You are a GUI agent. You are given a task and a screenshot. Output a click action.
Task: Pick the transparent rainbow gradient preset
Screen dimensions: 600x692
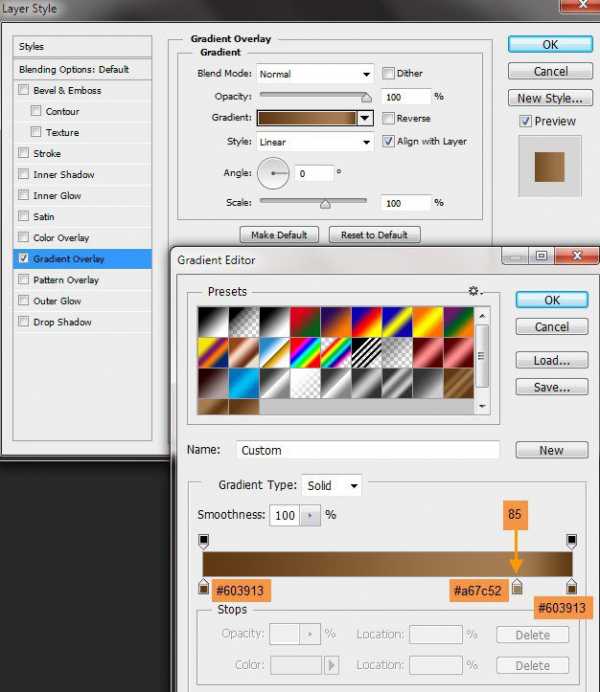click(336, 353)
